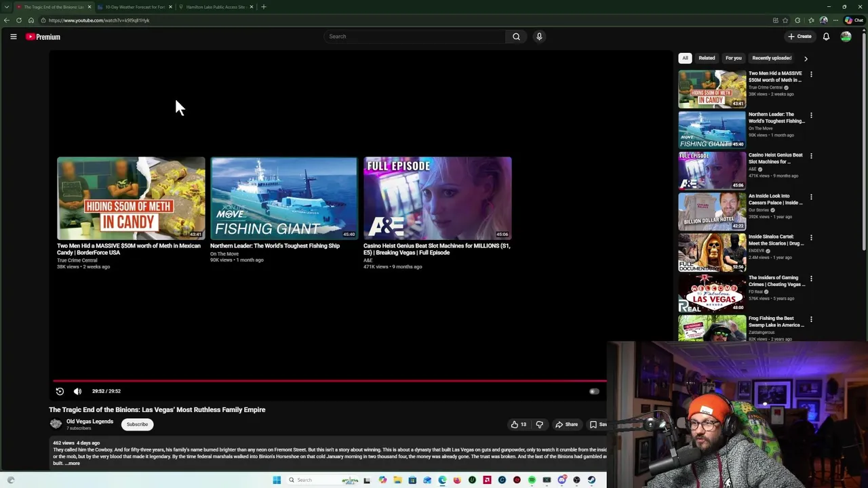The height and width of the screenshot is (488, 868).
Task: Toggle the autoplay switch in player
Action: coord(594,391)
